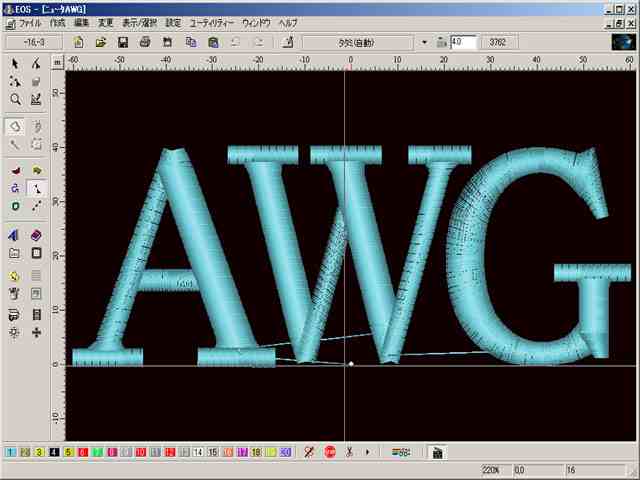Open the Help menu (ヘルプ)
Image resolution: width=640 pixels, height=480 pixels.
tap(288, 23)
